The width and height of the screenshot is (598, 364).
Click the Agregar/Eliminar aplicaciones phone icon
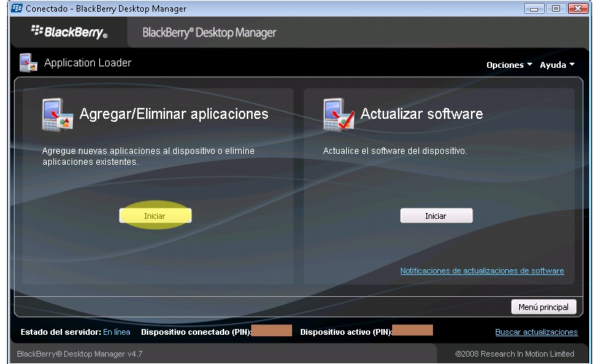57,115
